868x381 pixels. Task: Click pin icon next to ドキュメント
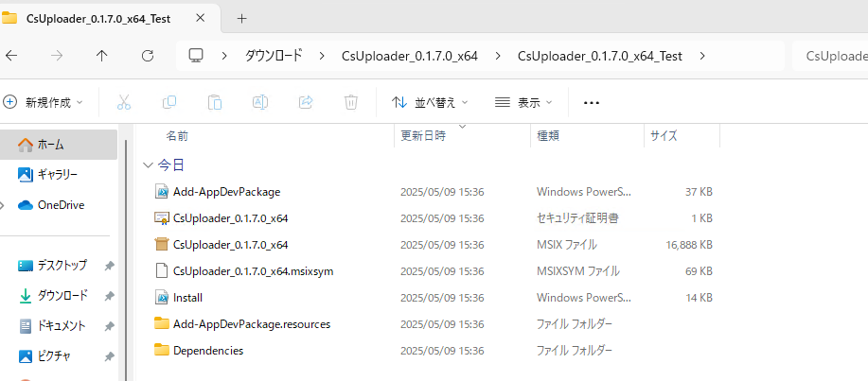[x=109, y=327]
